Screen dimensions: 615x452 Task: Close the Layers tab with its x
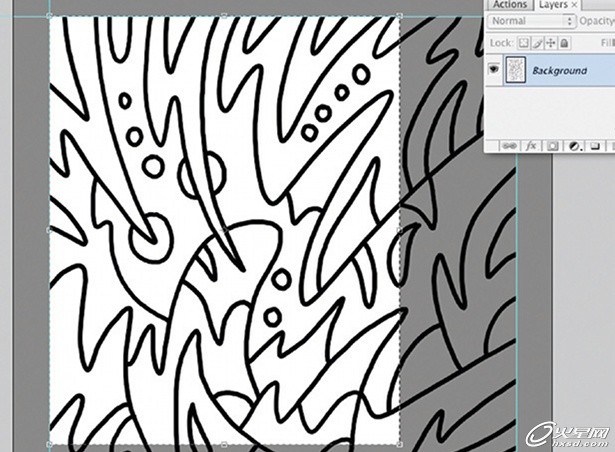[x=574, y=5]
